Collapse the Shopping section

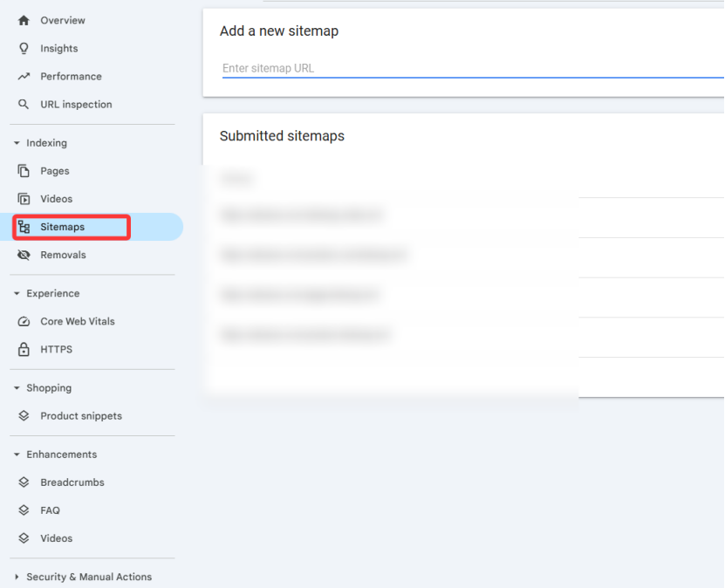click(x=17, y=388)
